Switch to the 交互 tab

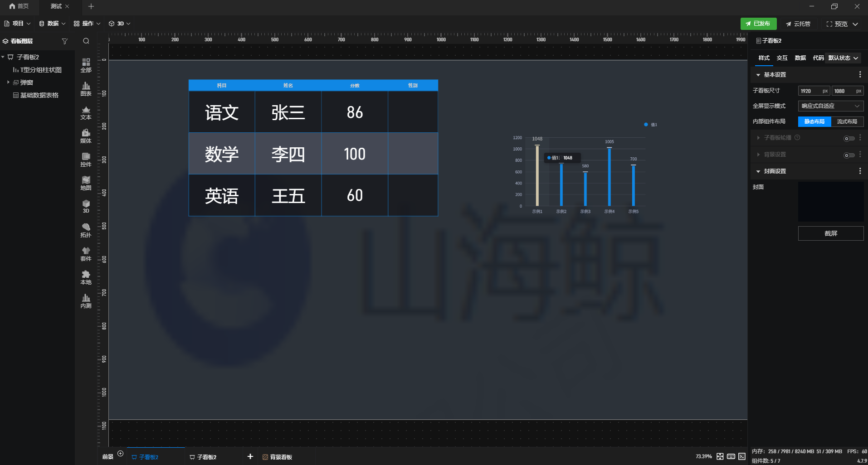click(x=782, y=58)
